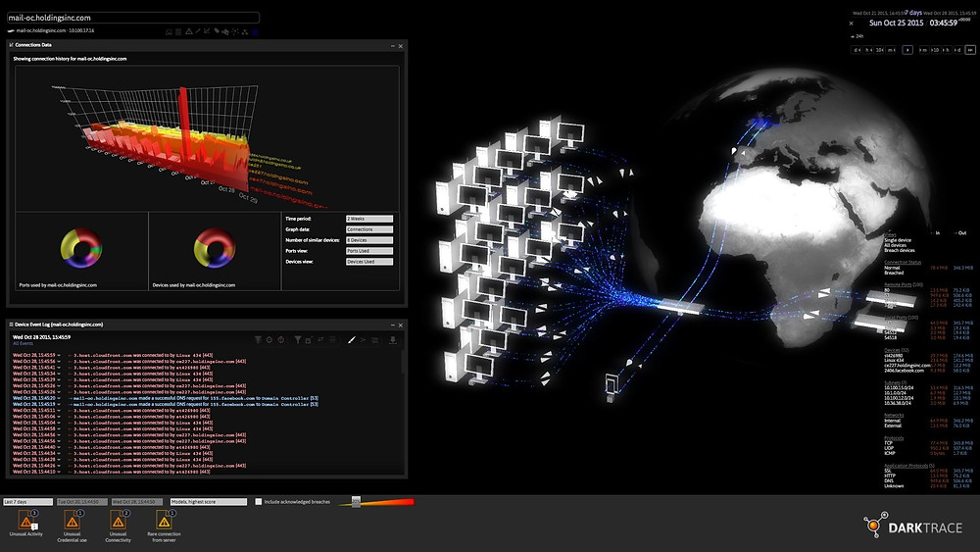Screen dimensions: 980x552
Task: Click the Devices (32) section header
Action: pos(897,350)
